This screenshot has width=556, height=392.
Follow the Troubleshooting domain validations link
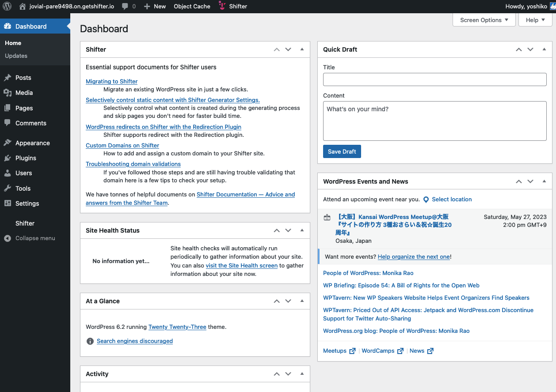coord(133,164)
